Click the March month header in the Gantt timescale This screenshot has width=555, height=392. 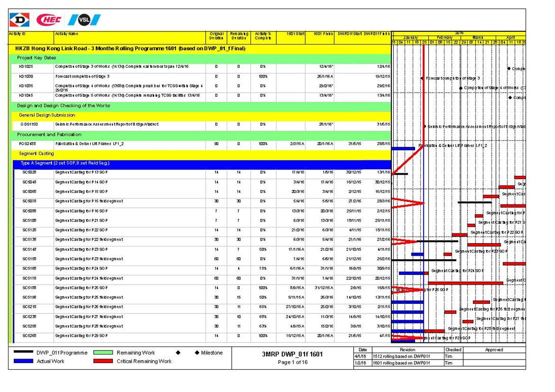coord(478,37)
